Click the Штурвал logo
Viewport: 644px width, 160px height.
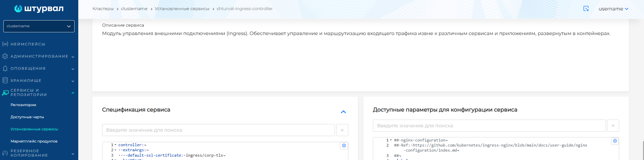pos(39,9)
